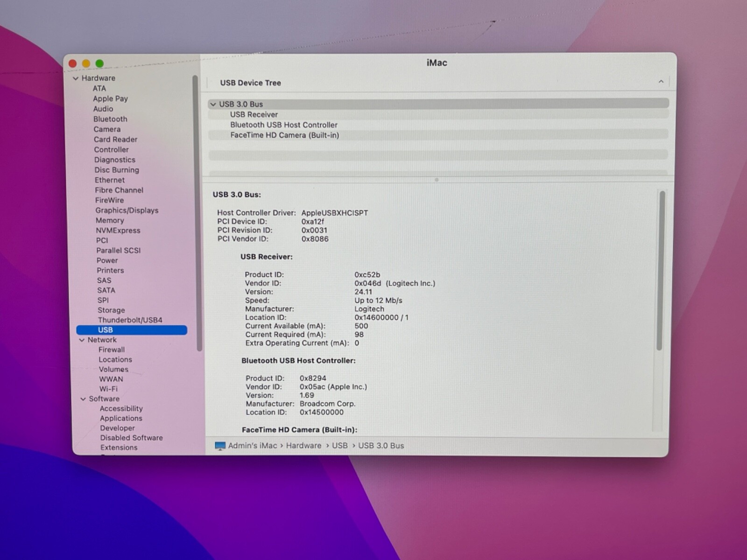Screen dimensions: 747x560
Task: Select Locations under Network
Action: coord(115,360)
